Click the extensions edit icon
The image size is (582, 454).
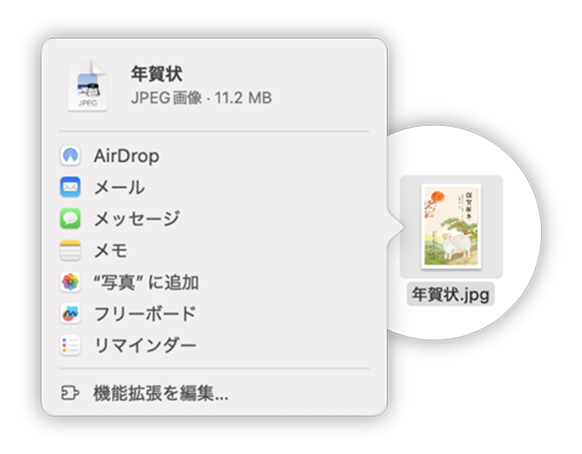click(70, 393)
